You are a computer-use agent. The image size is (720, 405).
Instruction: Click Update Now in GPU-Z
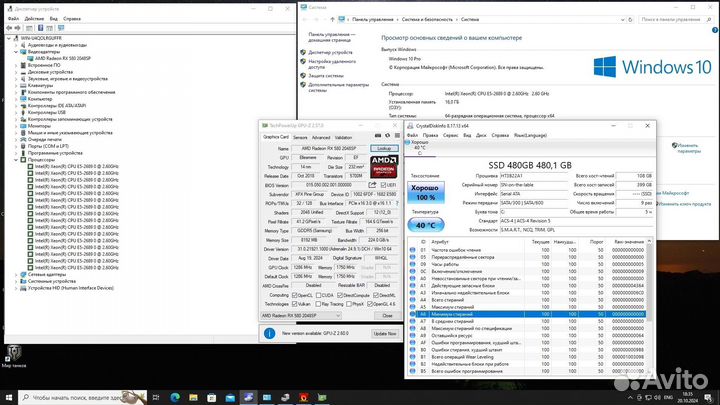(x=385, y=334)
